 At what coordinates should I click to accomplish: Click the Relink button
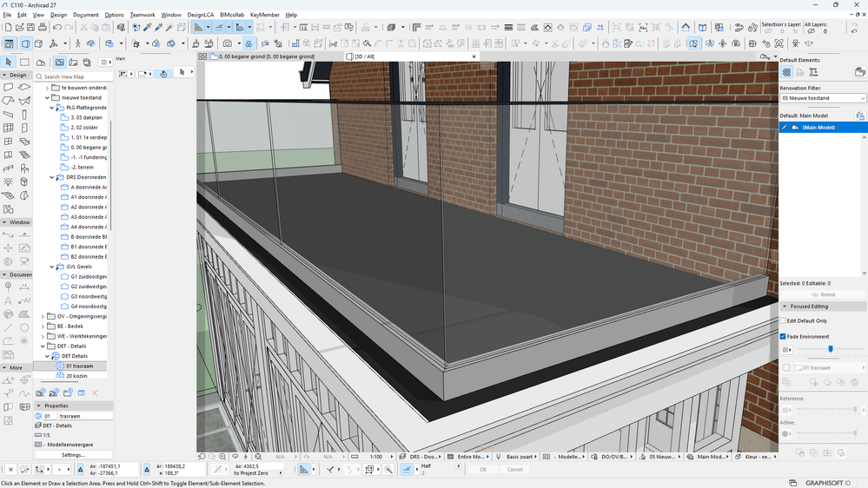coord(822,294)
